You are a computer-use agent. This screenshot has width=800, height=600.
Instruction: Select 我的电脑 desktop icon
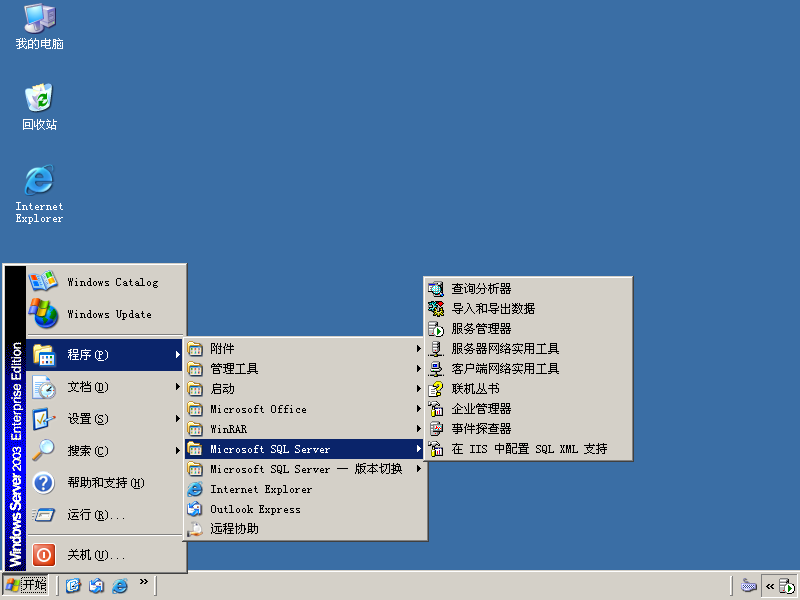39,27
